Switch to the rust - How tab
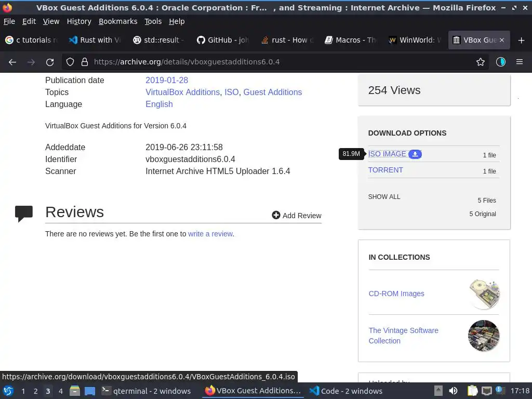Screen dimensions: 532x399 tap(287, 40)
